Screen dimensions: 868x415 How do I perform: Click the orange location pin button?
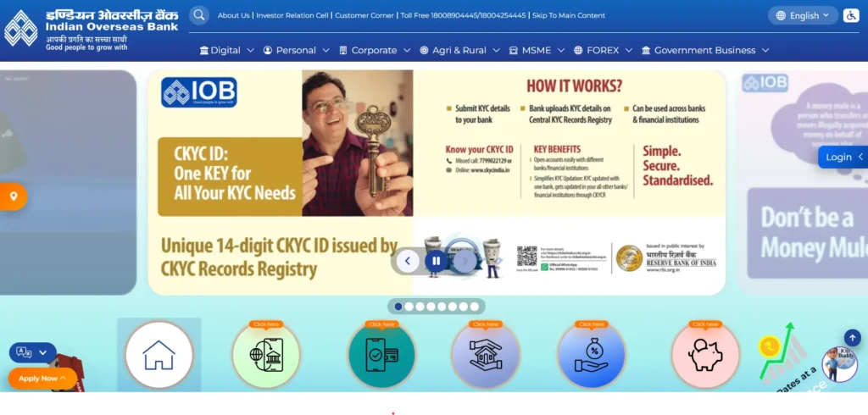pyautogui.click(x=13, y=196)
